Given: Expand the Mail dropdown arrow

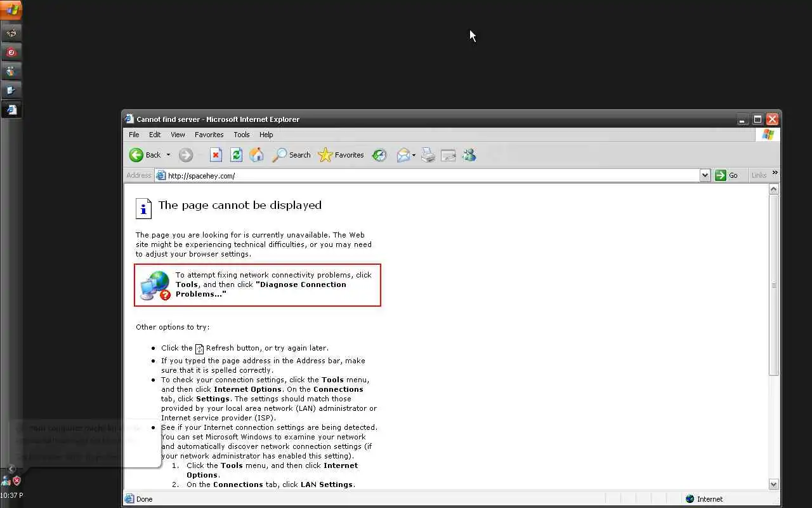Looking at the screenshot, I should click(414, 155).
